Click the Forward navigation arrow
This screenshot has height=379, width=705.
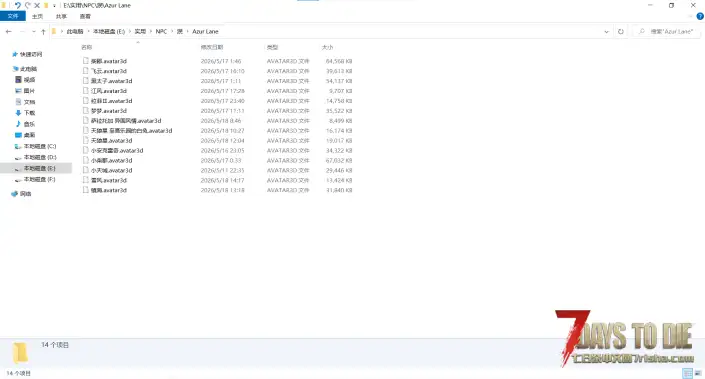(22, 31)
